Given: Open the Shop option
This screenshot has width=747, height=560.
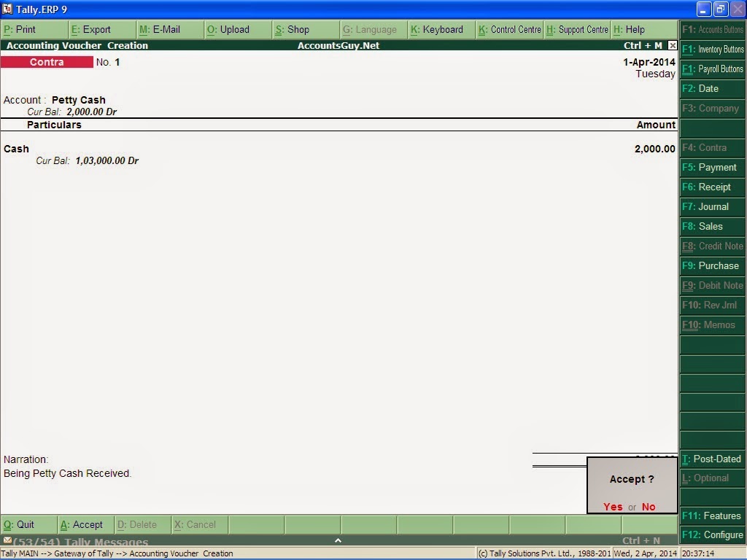Looking at the screenshot, I should tap(306, 29).
